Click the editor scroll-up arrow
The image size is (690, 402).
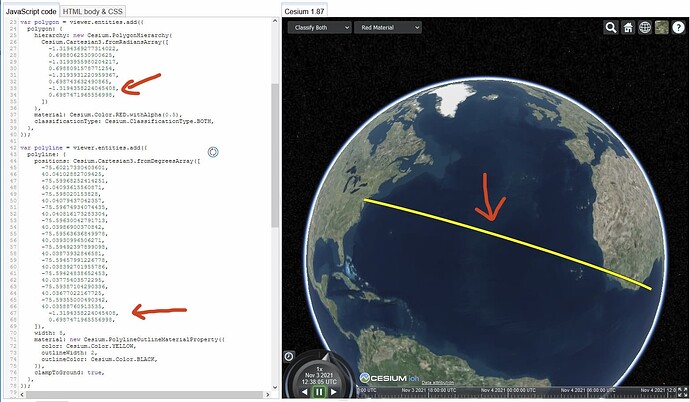coord(275,21)
